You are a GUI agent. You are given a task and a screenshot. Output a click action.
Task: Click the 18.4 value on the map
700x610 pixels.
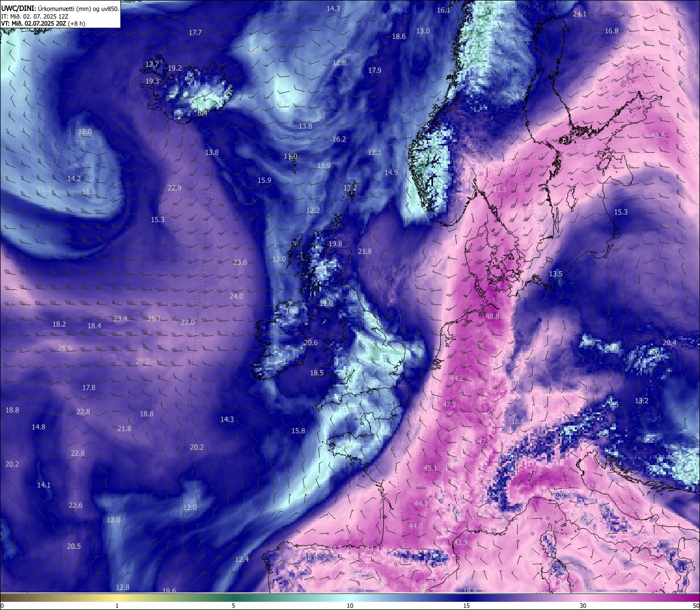click(x=94, y=326)
